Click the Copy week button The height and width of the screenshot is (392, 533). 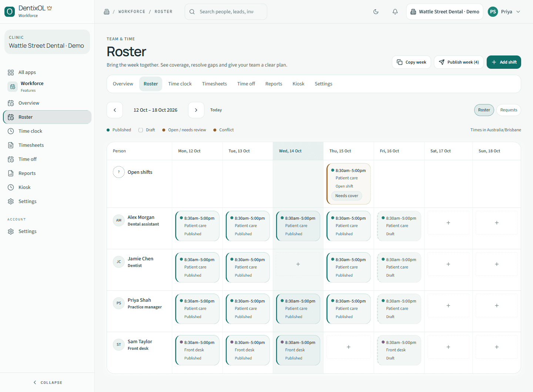[411, 62]
